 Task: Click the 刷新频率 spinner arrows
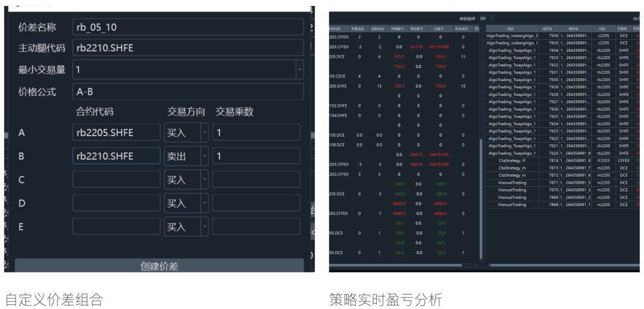(x=493, y=18)
